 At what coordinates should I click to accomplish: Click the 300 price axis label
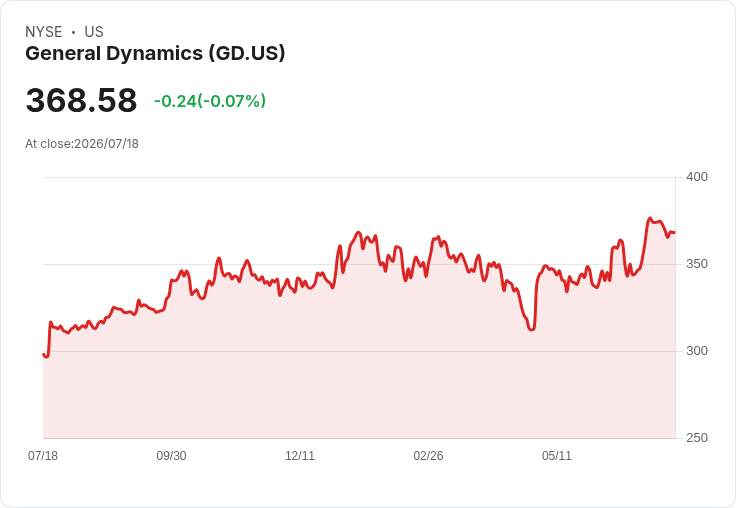[697, 351]
